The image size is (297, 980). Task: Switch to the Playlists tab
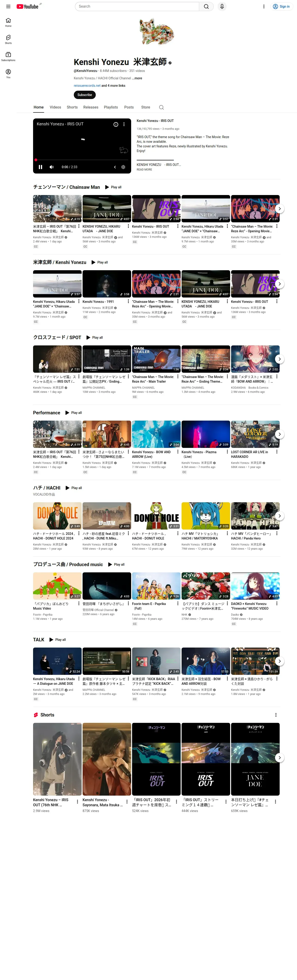(x=111, y=107)
